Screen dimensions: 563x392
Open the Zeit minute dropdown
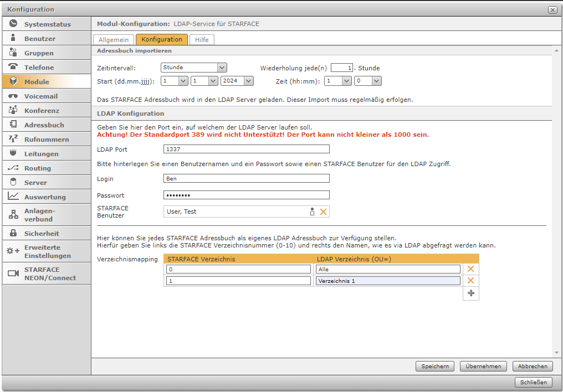[x=368, y=81]
